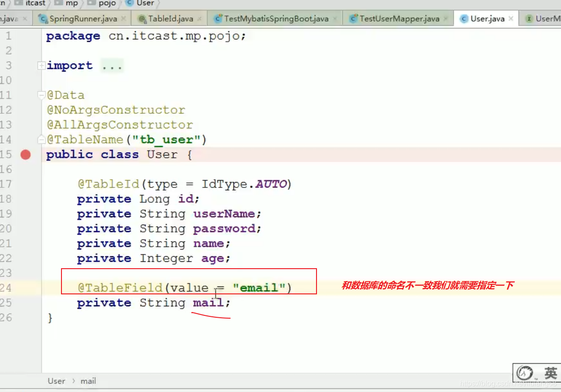Click the @NoArgsConstructor annotation
Viewport: 561px width, 392px height.
point(116,110)
